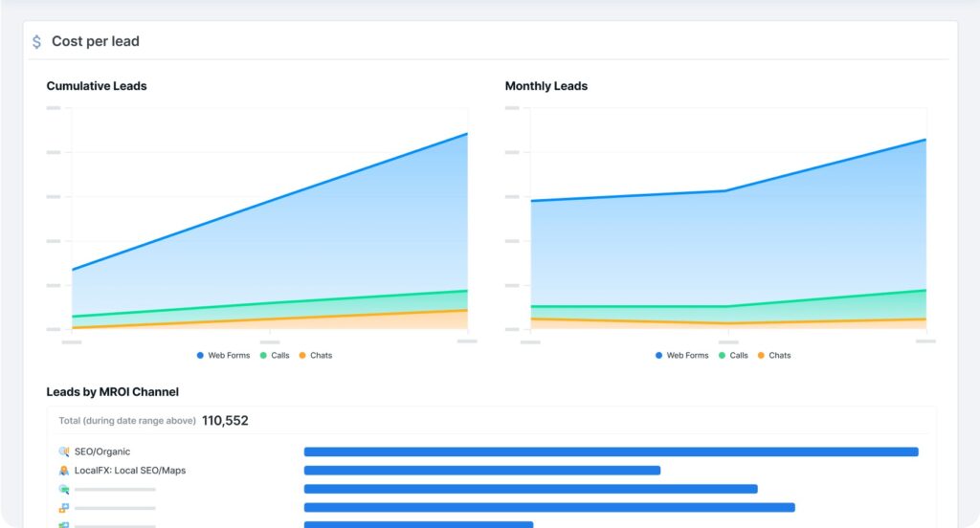Viewport: 980px width, 528px height.
Task: Toggle Web Forms legend in Monthly Leads chart
Action: (x=681, y=356)
